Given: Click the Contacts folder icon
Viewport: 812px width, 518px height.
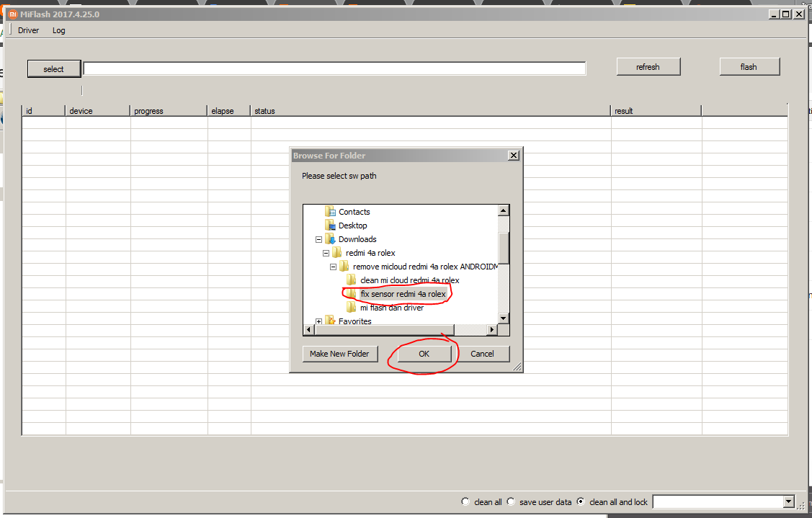Looking at the screenshot, I should [330, 211].
